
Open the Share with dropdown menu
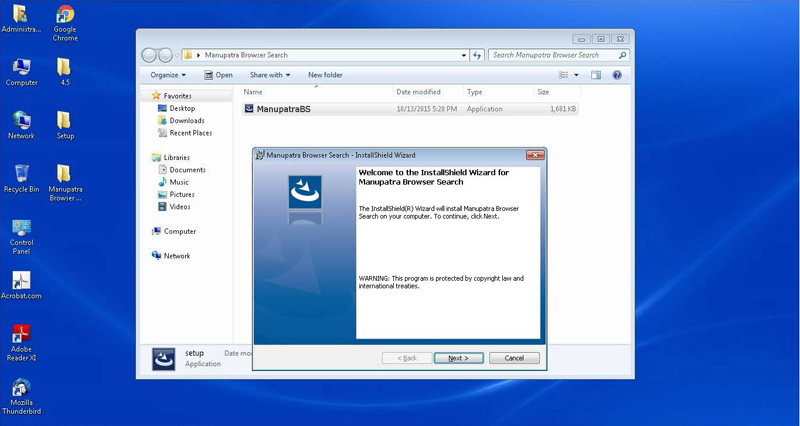270,75
